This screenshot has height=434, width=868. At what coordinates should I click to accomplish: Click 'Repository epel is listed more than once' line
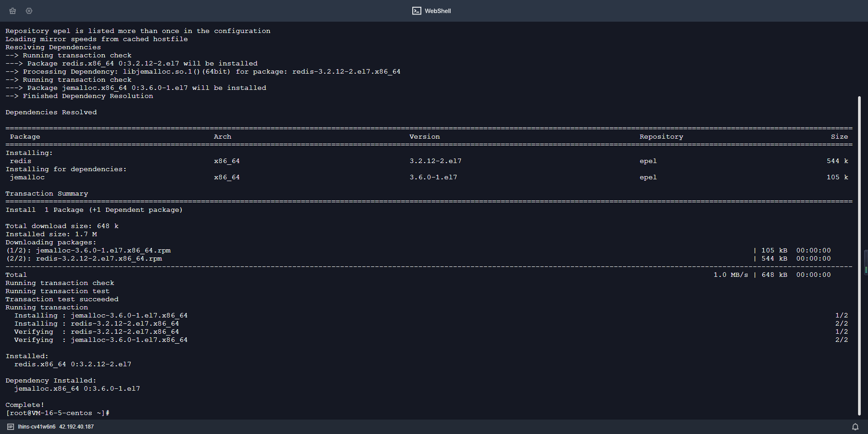pyautogui.click(x=138, y=31)
